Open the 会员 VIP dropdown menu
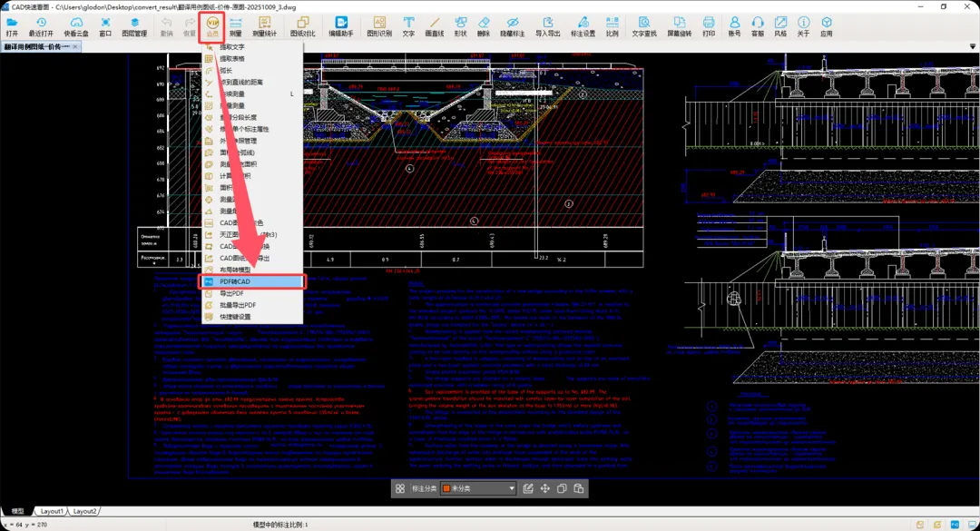Image resolution: width=980 pixels, height=531 pixels. coord(213,25)
